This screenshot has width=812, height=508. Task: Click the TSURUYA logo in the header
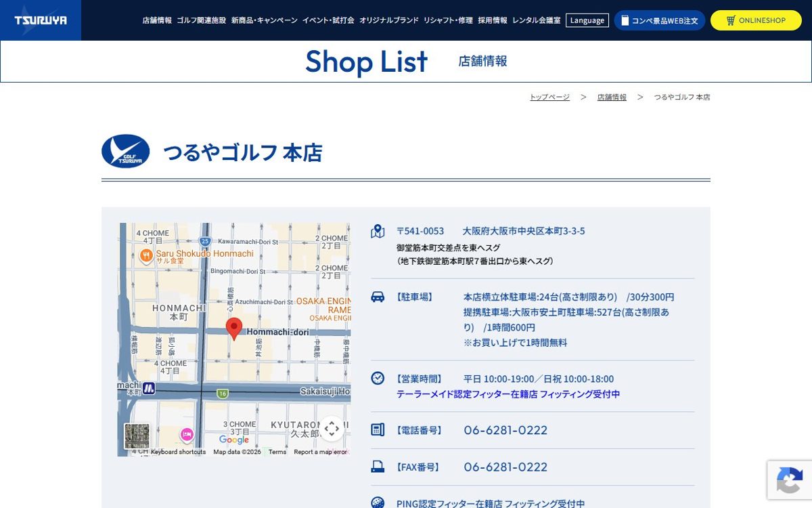click(41, 20)
